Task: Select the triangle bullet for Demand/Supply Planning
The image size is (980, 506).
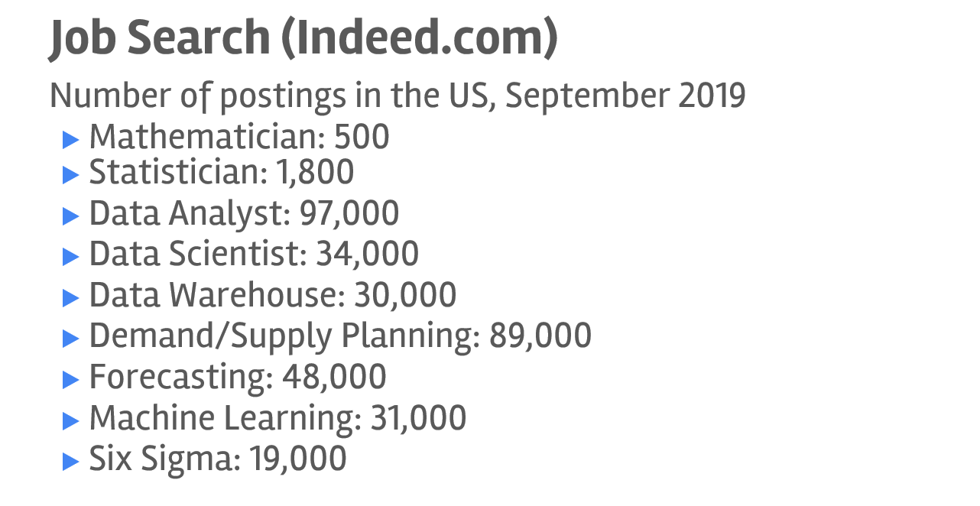Action: tap(71, 338)
